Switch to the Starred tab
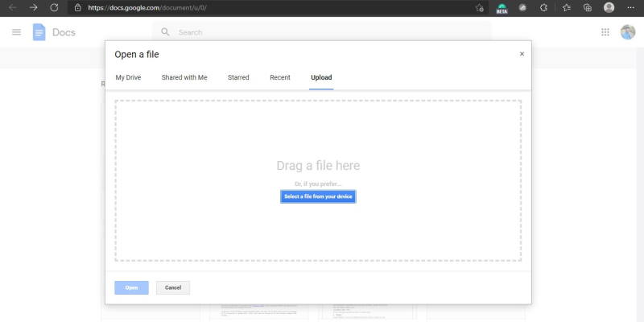Screen dimensions: 644x322 (x=238, y=77)
